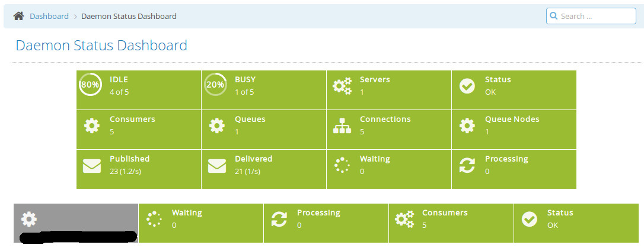Image resolution: width=644 pixels, height=248 pixels.
Task: Click the Waiting spinner icon in top grid
Action: tap(342, 165)
